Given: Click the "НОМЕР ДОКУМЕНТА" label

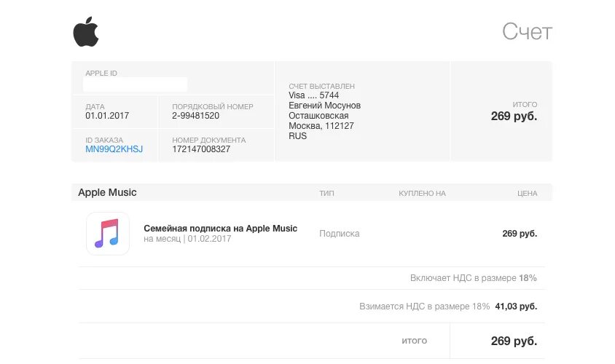Looking at the screenshot, I should 208,141.
